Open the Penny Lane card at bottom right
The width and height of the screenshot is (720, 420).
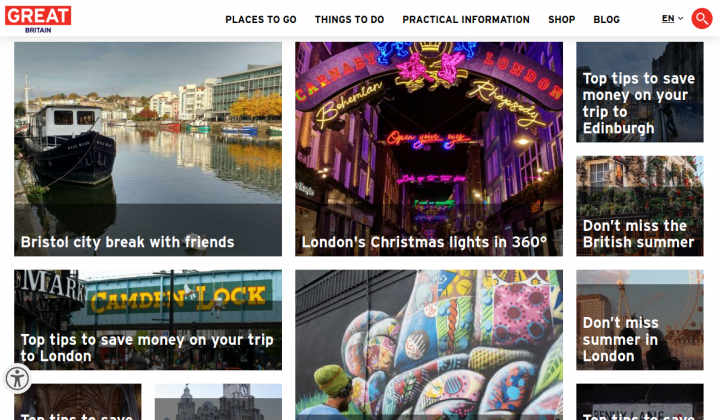coord(640,402)
